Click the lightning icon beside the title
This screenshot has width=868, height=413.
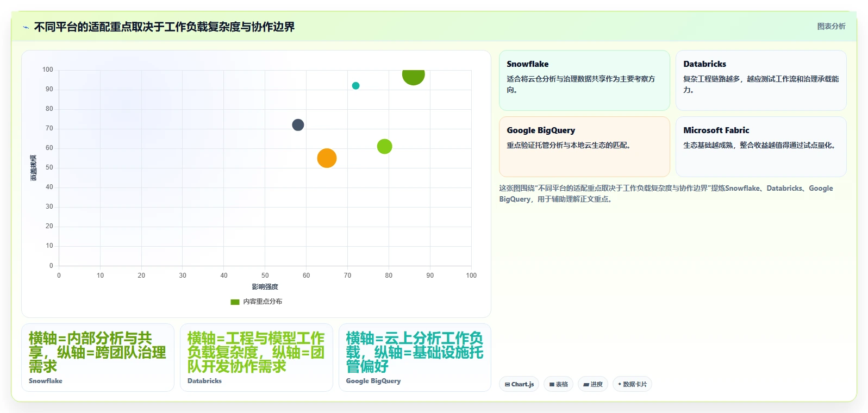click(x=26, y=27)
